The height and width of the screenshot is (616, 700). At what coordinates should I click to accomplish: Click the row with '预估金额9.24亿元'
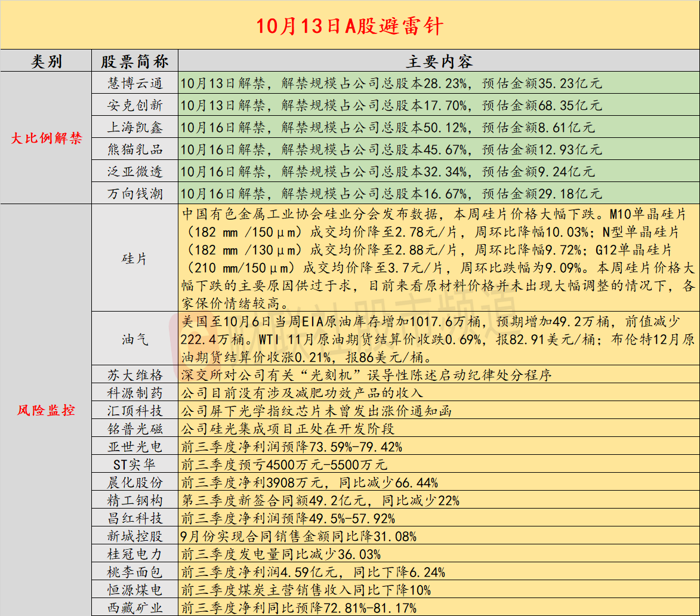pyautogui.click(x=439, y=171)
